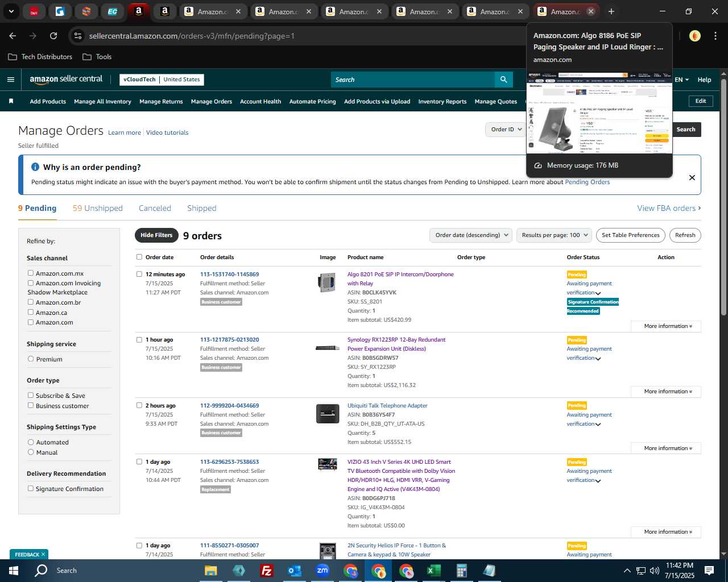
Task: Click the Chrome profile avatar
Action: point(694,36)
